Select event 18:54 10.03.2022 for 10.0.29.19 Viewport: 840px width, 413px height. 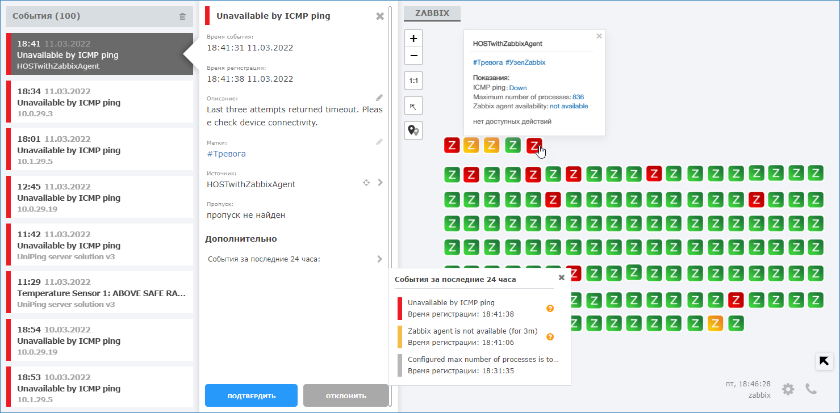coord(99,341)
